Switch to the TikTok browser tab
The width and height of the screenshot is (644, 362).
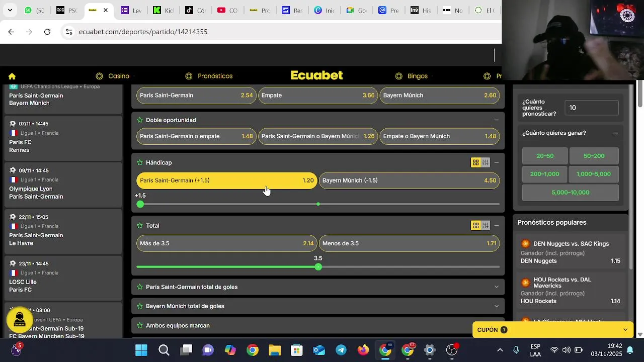click(195, 10)
